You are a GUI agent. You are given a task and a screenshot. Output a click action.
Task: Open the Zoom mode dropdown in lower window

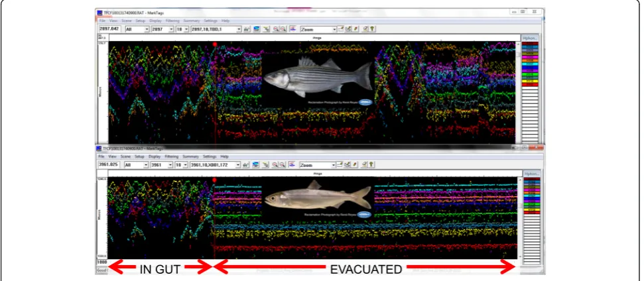click(x=333, y=165)
